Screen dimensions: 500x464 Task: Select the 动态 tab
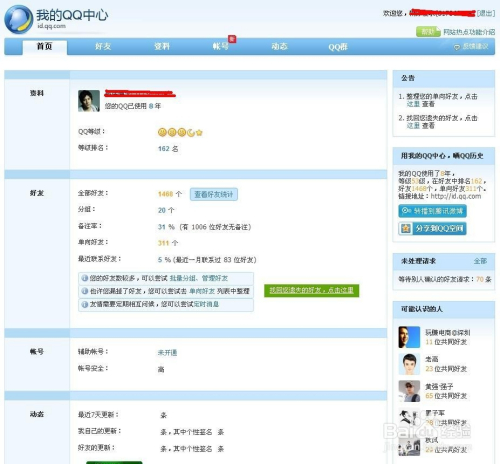point(279,46)
